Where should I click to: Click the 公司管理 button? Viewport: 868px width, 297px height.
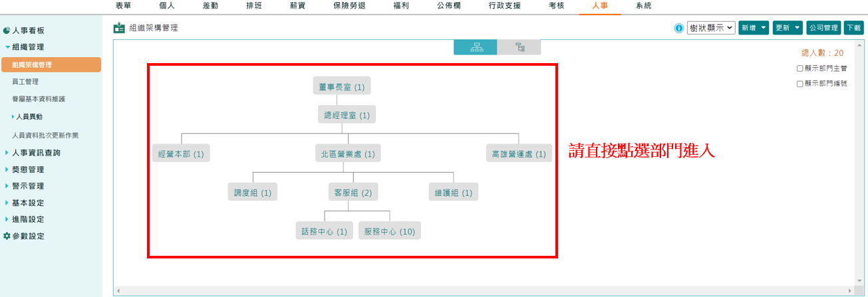(x=823, y=28)
